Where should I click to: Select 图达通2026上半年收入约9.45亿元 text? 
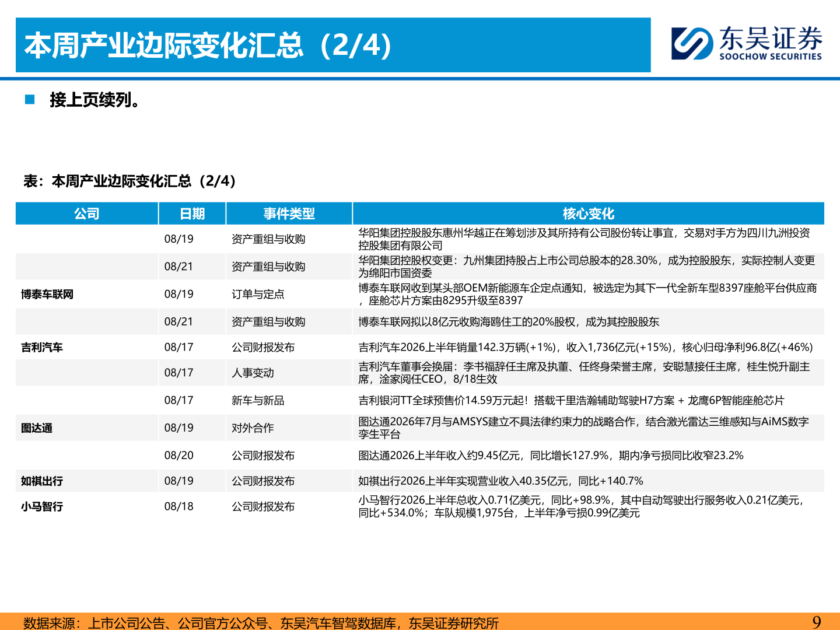[551, 456]
